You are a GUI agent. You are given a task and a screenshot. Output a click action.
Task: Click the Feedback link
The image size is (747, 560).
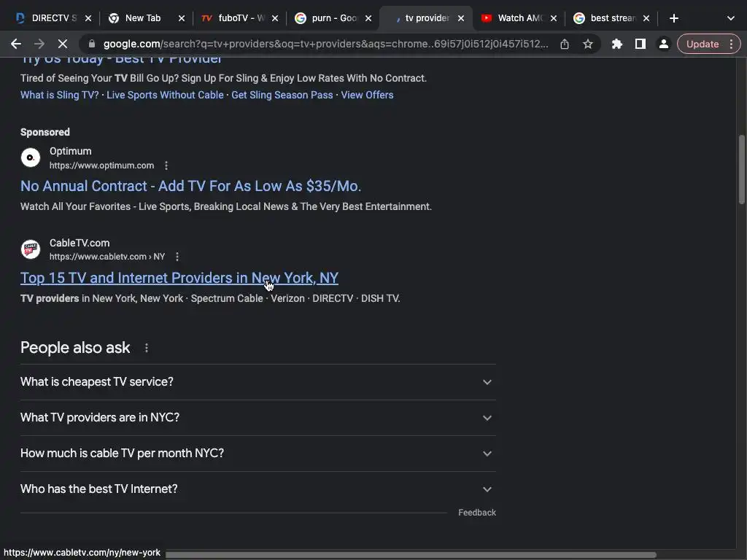(477, 513)
